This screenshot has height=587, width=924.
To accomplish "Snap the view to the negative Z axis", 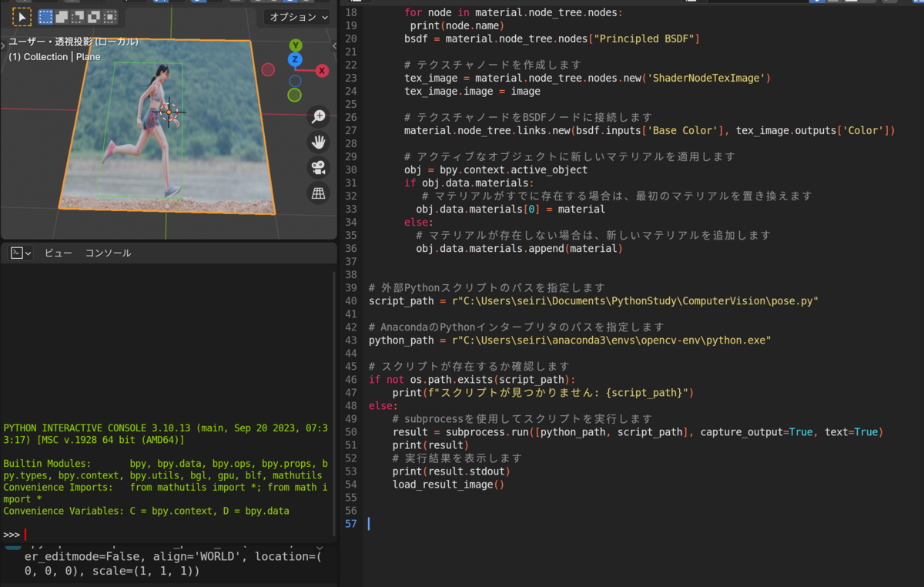I will pos(295,80).
